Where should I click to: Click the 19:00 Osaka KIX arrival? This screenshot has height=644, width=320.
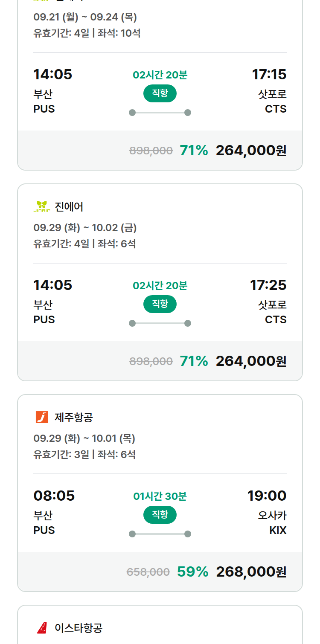click(267, 496)
